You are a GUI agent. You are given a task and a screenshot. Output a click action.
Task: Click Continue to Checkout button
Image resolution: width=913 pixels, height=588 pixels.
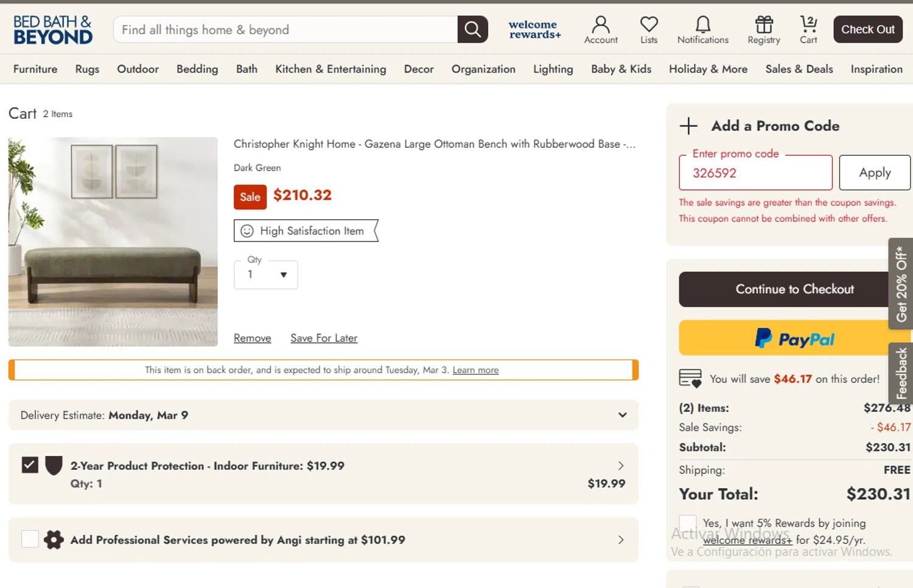[794, 289]
